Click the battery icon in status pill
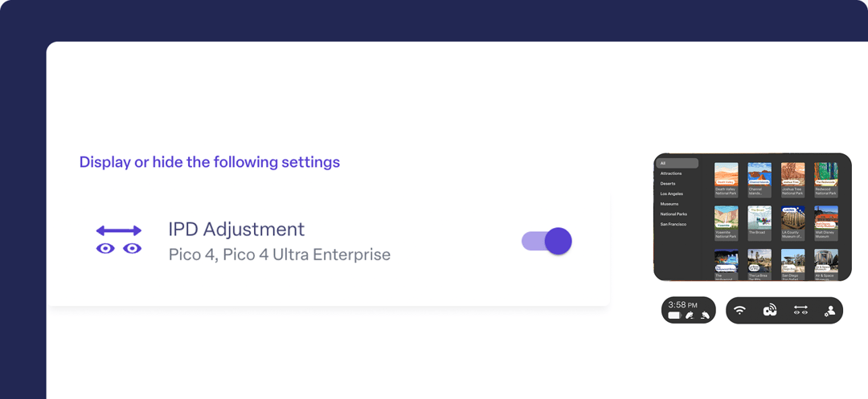This screenshot has width=868, height=399. 674,316
